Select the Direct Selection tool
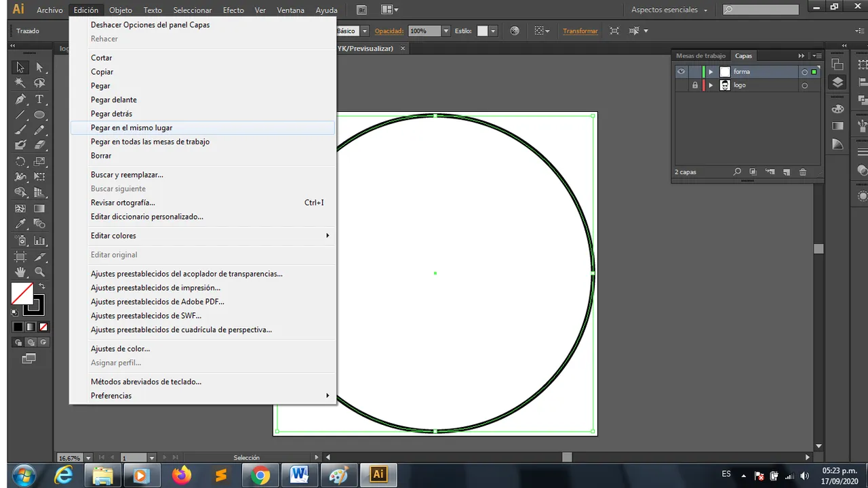The height and width of the screenshot is (488, 868). point(39,67)
